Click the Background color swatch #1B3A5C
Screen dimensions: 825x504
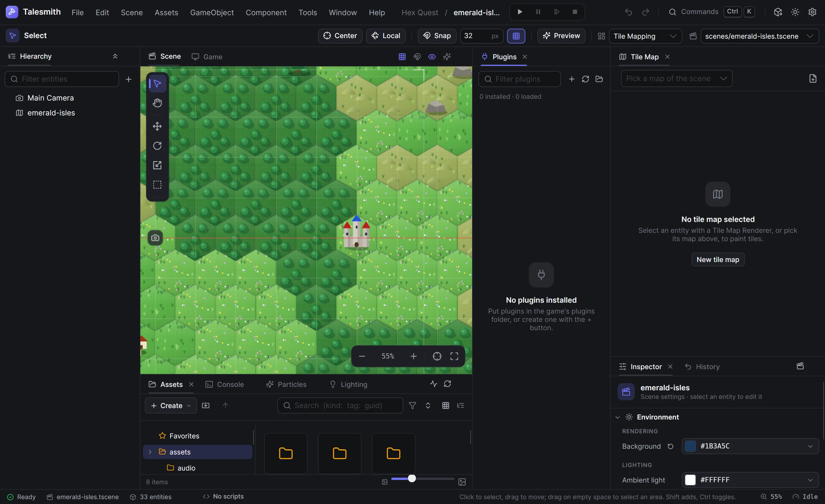[x=690, y=446]
